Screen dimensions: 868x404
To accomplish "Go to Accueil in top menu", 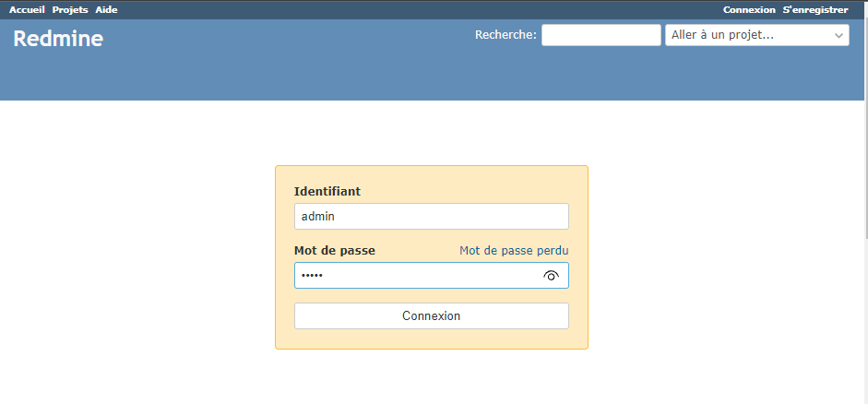I will [x=27, y=10].
